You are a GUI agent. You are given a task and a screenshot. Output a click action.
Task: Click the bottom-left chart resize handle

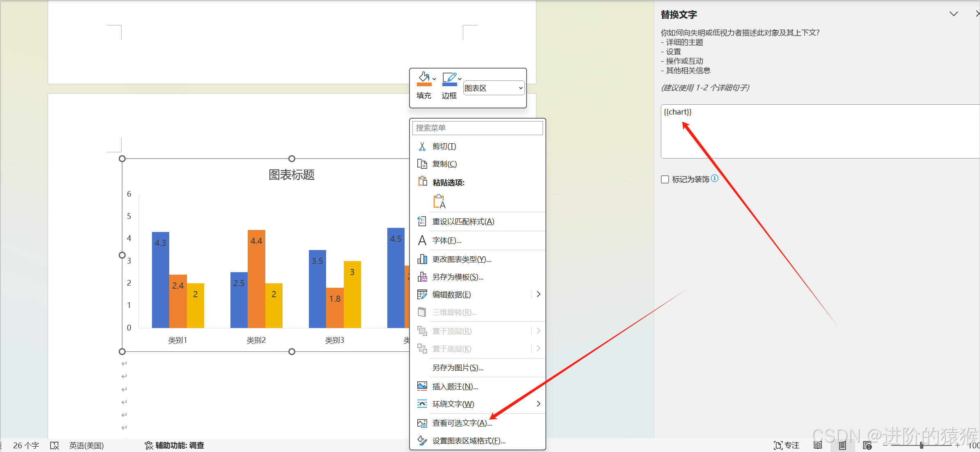point(122,351)
